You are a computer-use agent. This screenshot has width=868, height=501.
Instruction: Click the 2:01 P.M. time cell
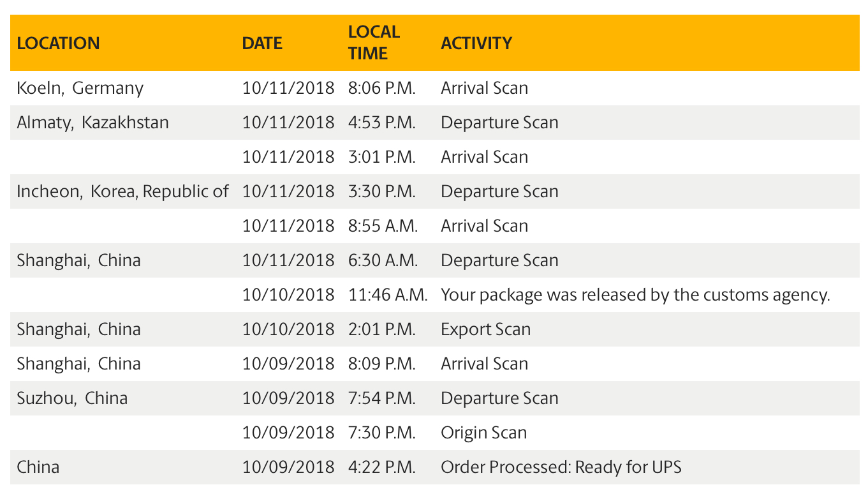(382, 329)
